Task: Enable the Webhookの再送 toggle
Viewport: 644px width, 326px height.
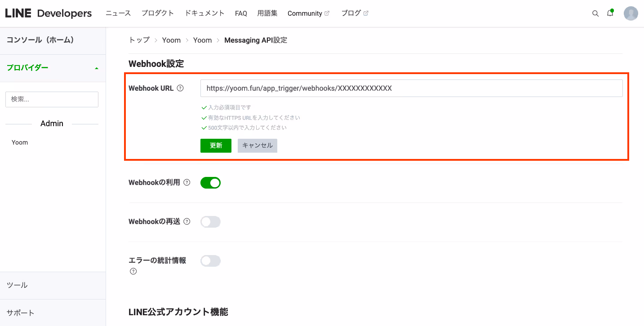Action: pyautogui.click(x=210, y=222)
